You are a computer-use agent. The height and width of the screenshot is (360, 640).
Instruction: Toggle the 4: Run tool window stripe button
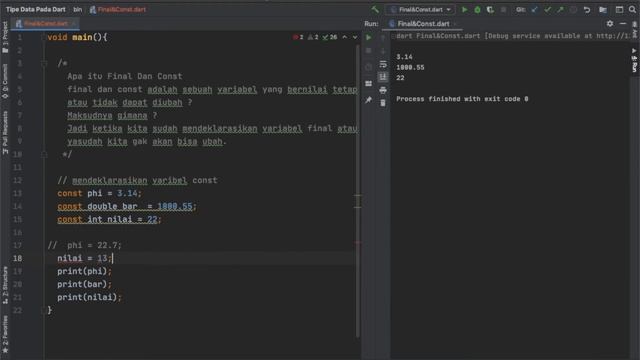(634, 60)
